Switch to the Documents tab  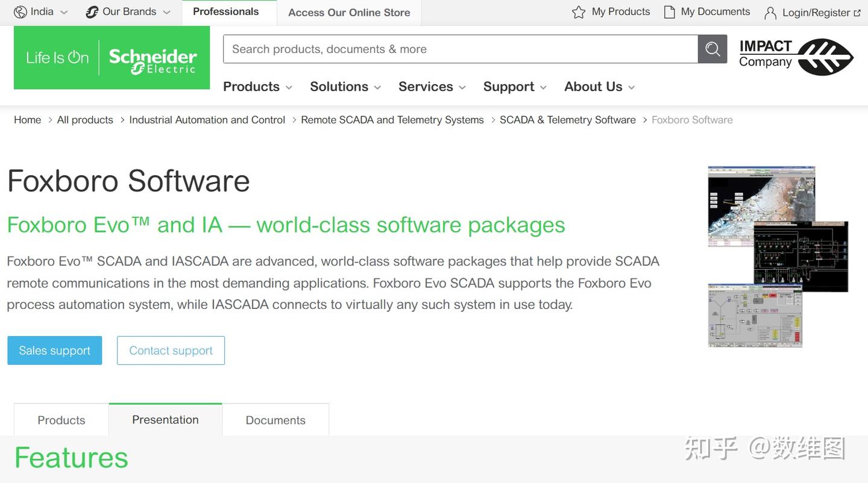[x=275, y=420]
